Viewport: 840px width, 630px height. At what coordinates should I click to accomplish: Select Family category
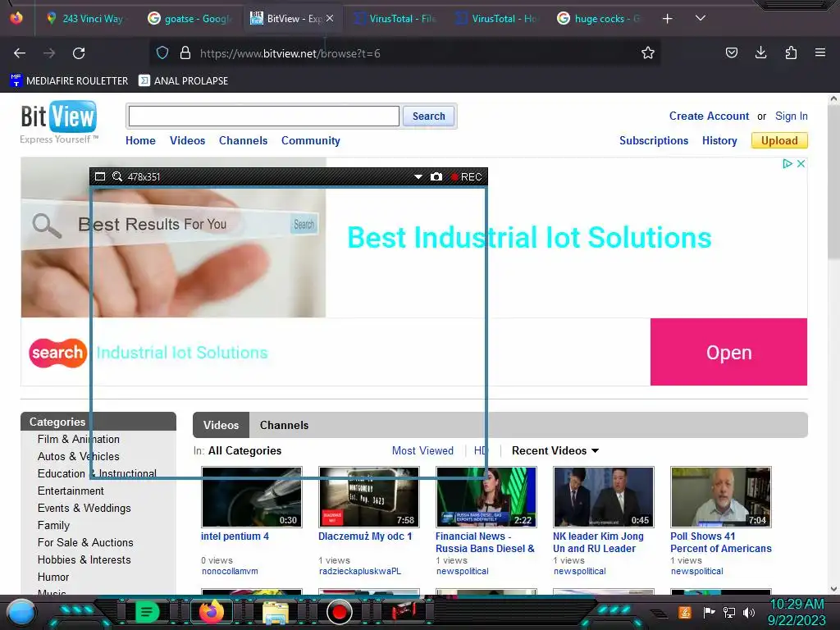[x=53, y=526]
